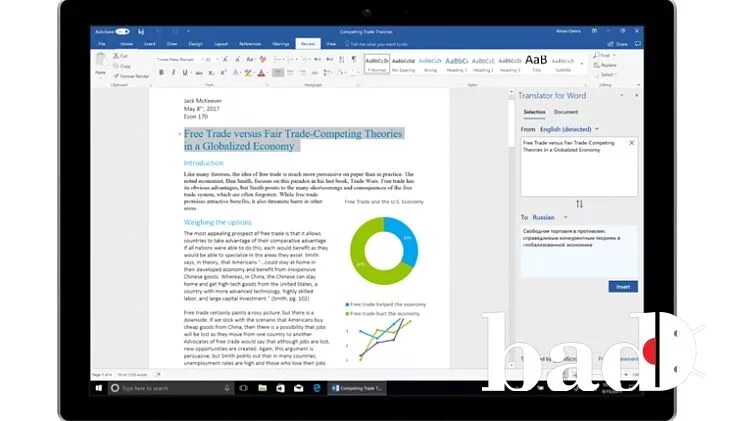Click the Copy icon in Clipboard group

point(116,66)
